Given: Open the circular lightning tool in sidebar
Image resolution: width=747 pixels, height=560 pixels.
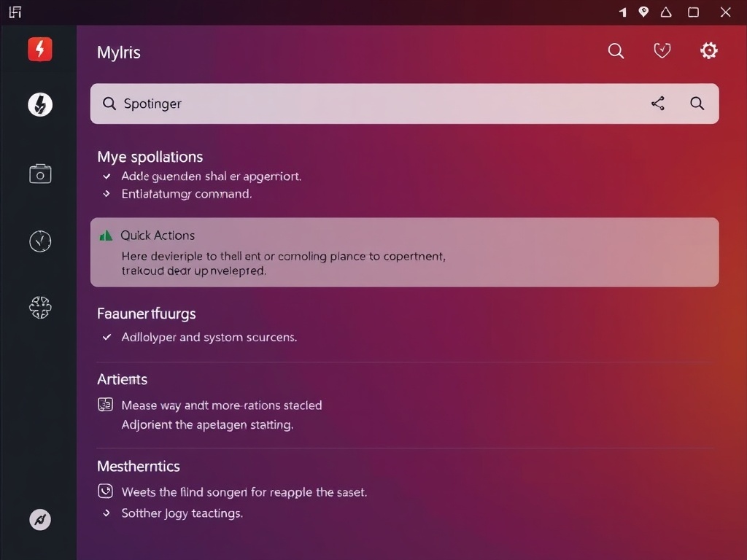Looking at the screenshot, I should (x=39, y=104).
